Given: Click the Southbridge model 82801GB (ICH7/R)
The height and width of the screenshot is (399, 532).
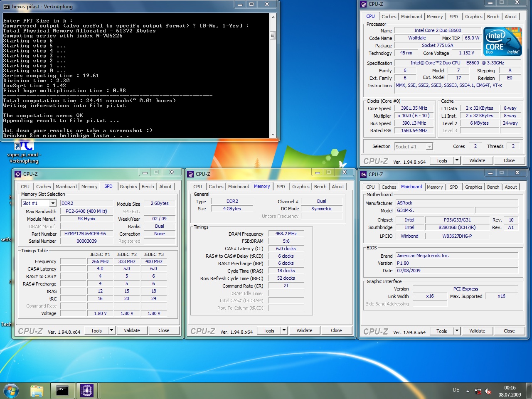Looking at the screenshot, I should coord(457,227).
